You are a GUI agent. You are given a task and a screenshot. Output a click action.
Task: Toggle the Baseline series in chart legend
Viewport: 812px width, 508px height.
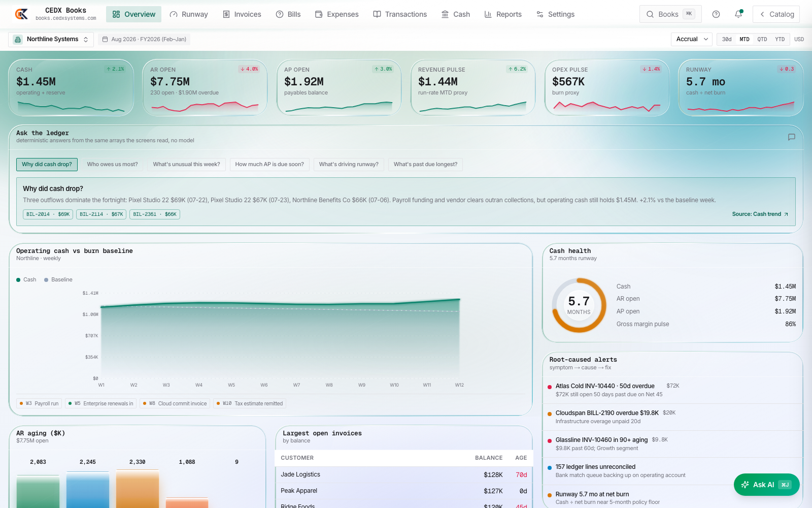point(58,280)
